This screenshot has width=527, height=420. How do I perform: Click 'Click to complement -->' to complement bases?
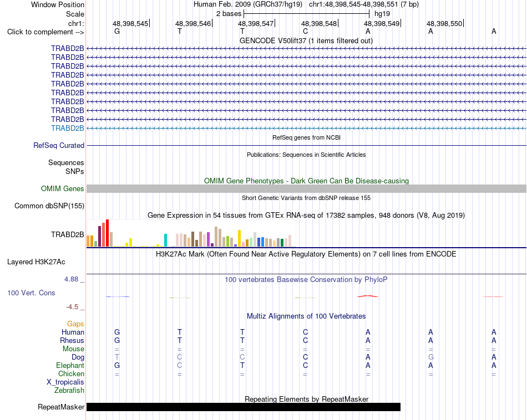pos(45,32)
